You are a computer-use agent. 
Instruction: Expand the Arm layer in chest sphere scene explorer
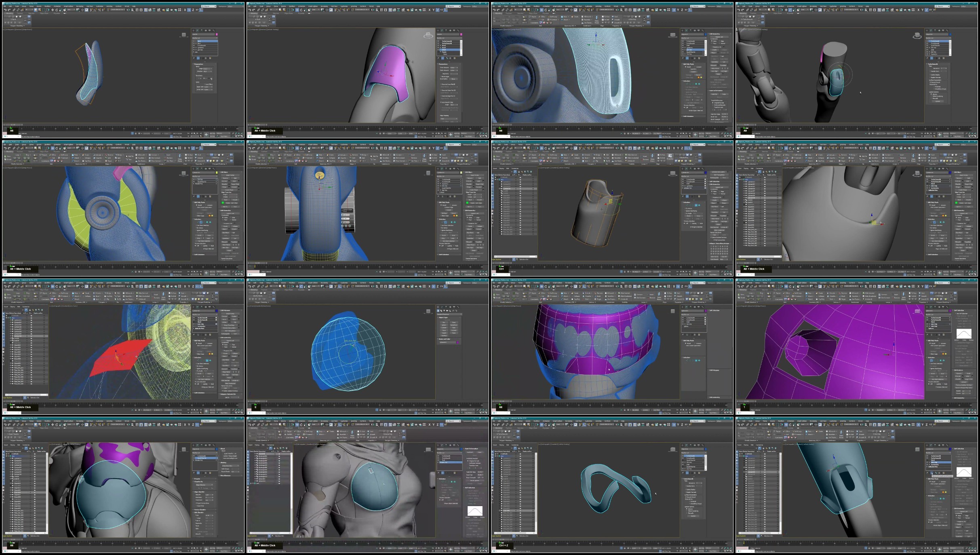coord(251,483)
